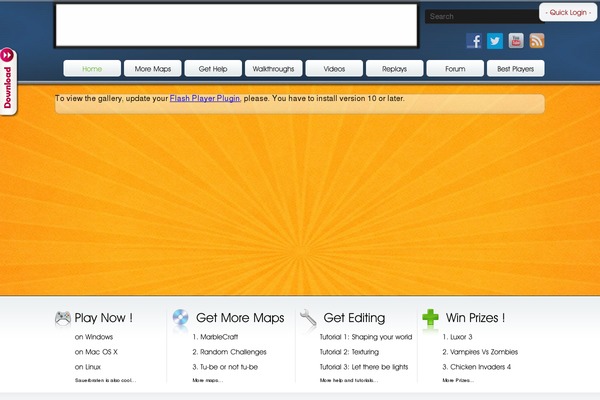600x400 pixels.
Task: View the Best Players page
Action: coord(515,69)
